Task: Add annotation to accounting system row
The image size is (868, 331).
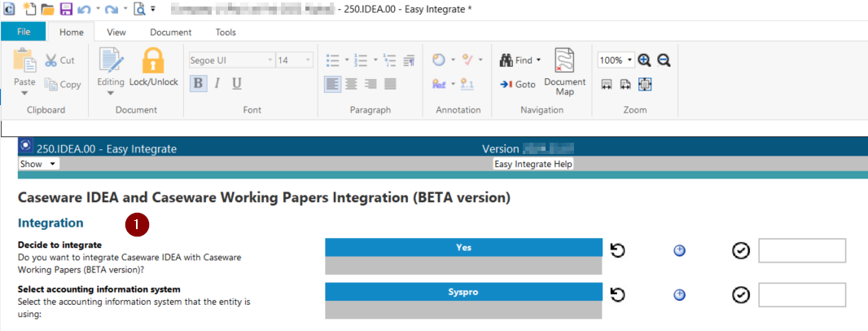Action: pos(679,294)
